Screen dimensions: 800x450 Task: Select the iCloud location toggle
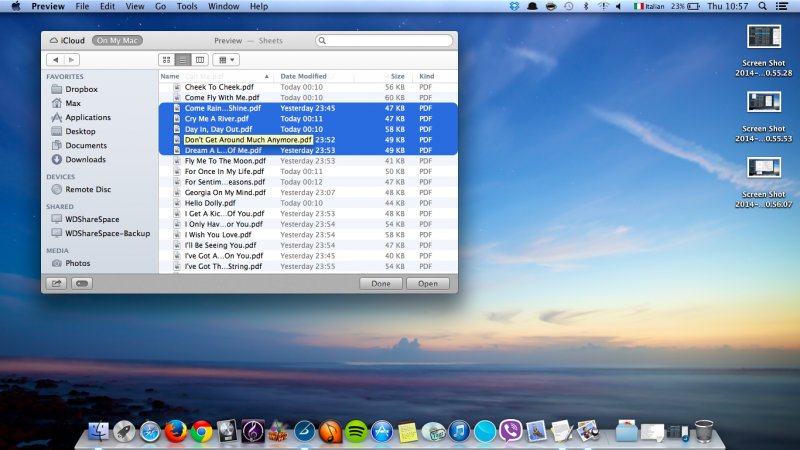(66, 40)
